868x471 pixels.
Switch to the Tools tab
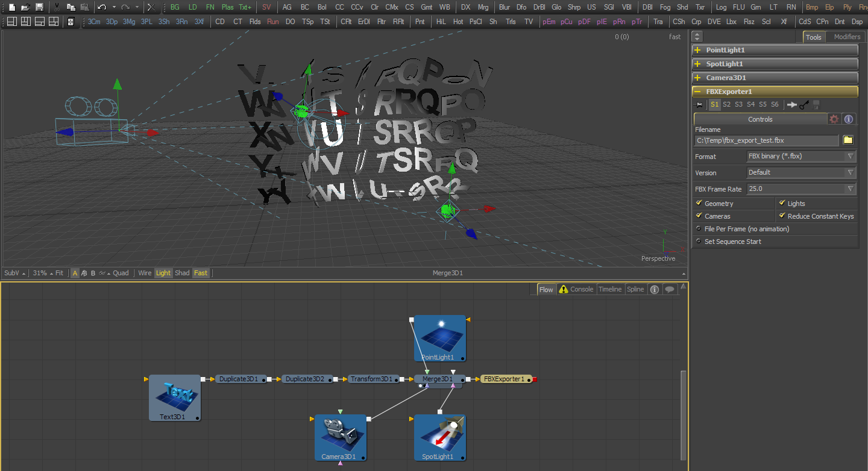pyautogui.click(x=814, y=37)
